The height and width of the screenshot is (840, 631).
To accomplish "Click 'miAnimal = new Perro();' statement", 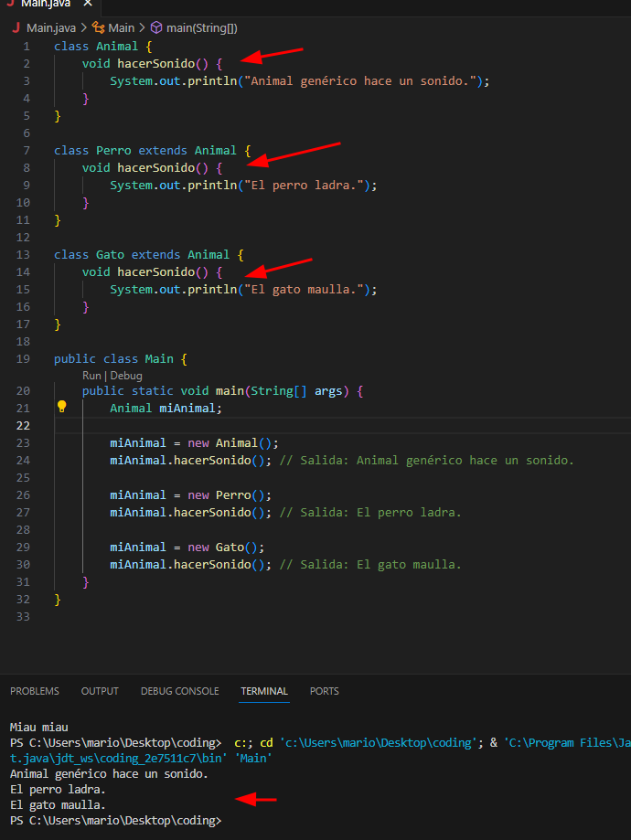I will point(191,495).
